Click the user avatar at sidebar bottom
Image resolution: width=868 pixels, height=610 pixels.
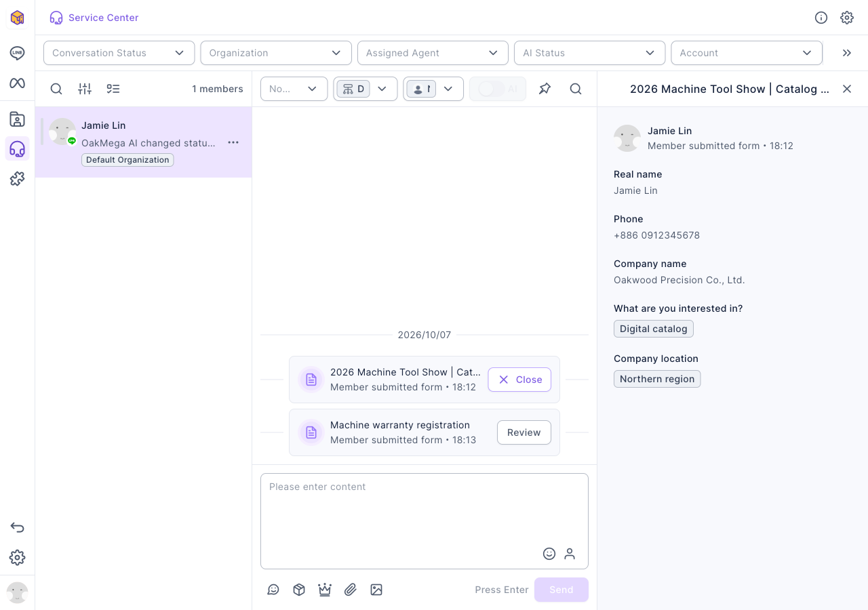pyautogui.click(x=17, y=593)
